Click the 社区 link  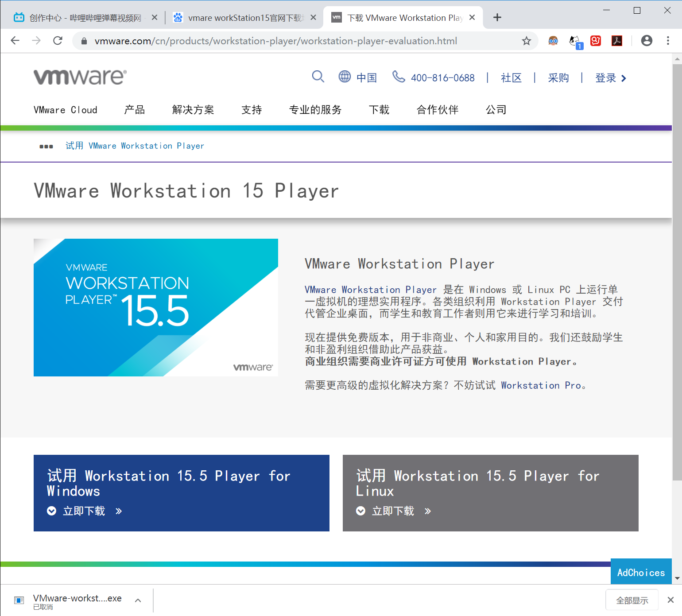pos(511,78)
